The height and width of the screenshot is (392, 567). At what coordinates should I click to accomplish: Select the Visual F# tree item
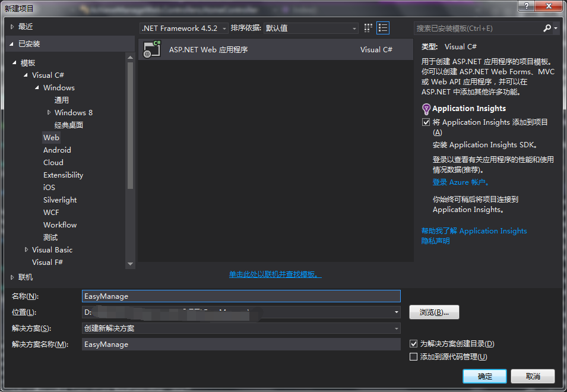(x=47, y=262)
